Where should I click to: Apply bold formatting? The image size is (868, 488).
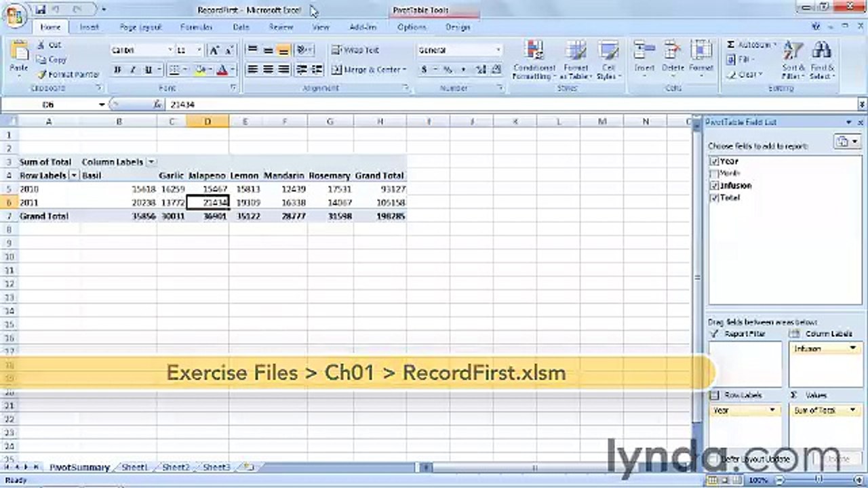tap(118, 70)
